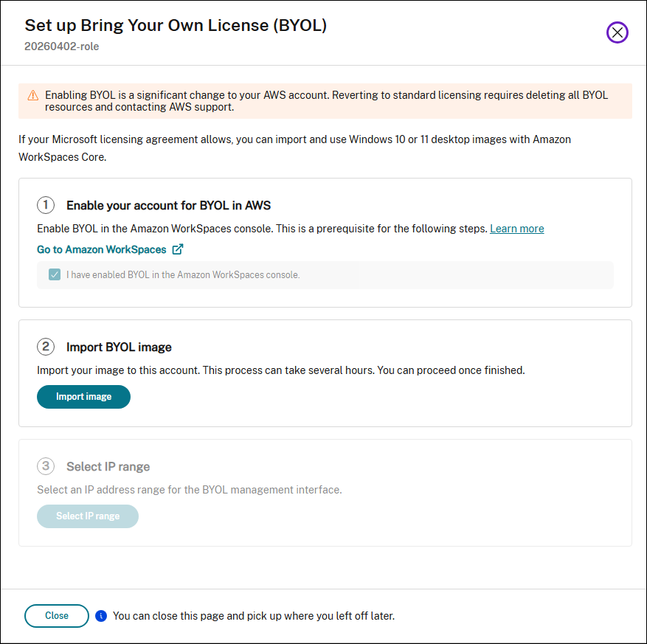Click the 20260402-role subtitle text

(x=62, y=46)
